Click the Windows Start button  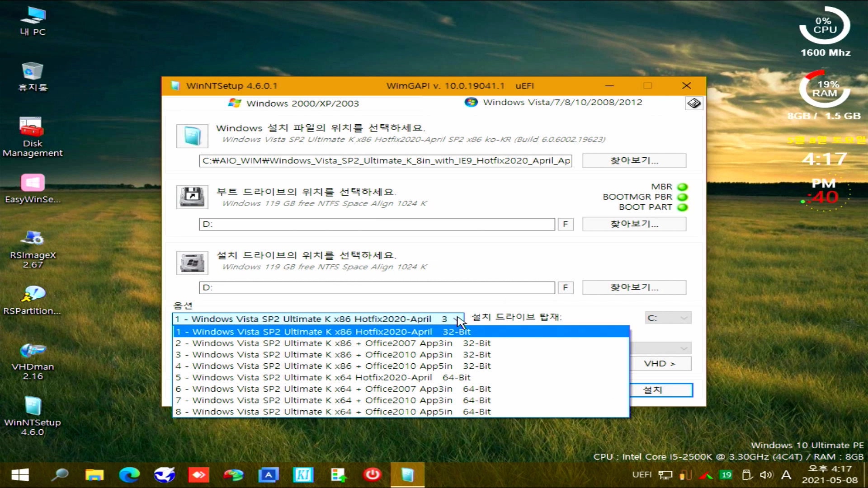tap(20, 475)
